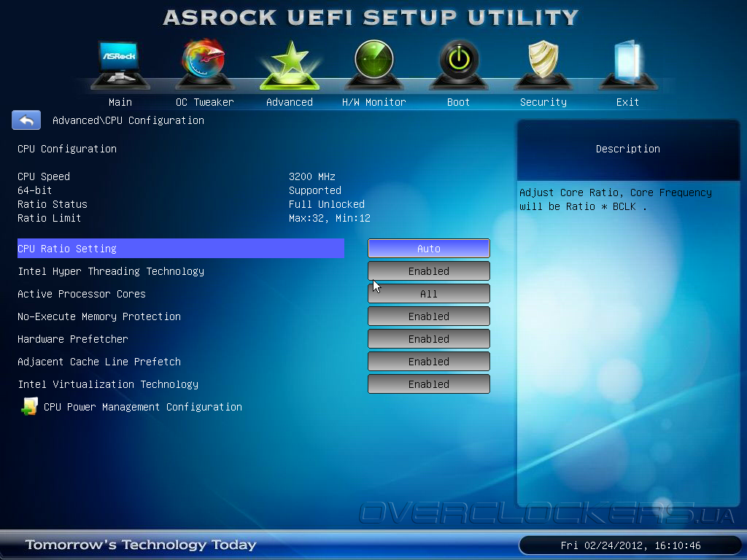Click the date and time display
This screenshot has width=747, height=560.
click(631, 545)
